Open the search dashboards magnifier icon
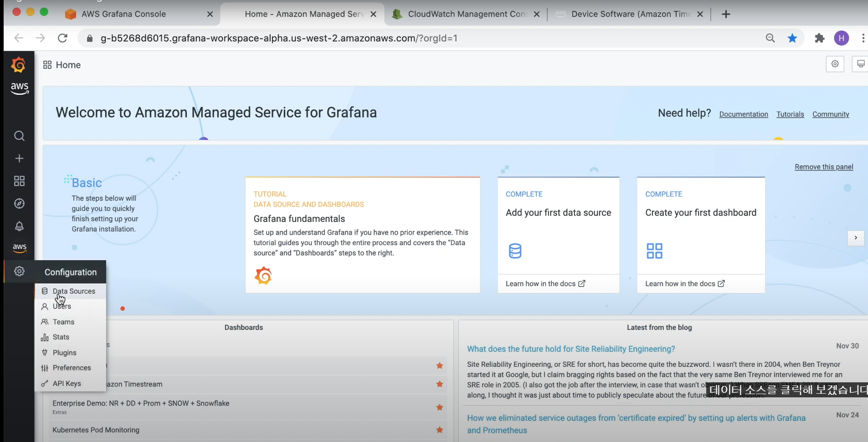This screenshot has width=868, height=442. pos(19,136)
